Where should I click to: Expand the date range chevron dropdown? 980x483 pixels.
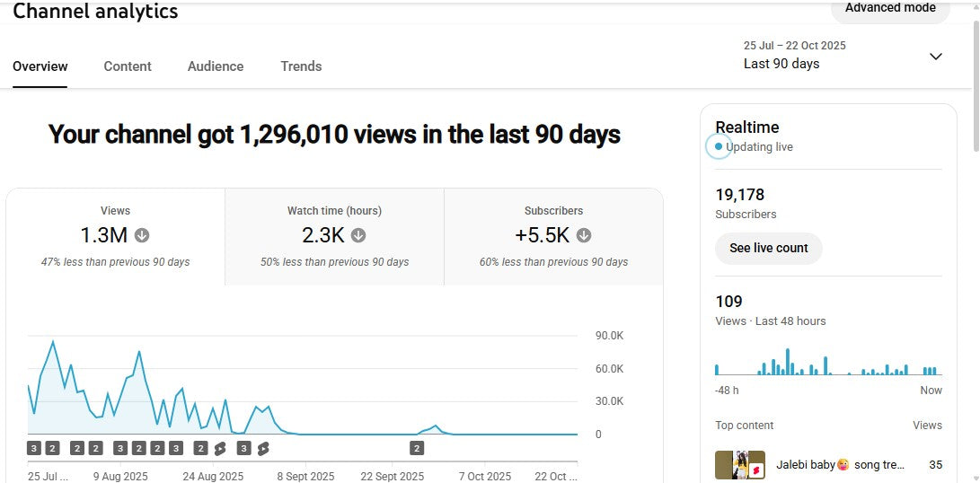pyautogui.click(x=935, y=57)
